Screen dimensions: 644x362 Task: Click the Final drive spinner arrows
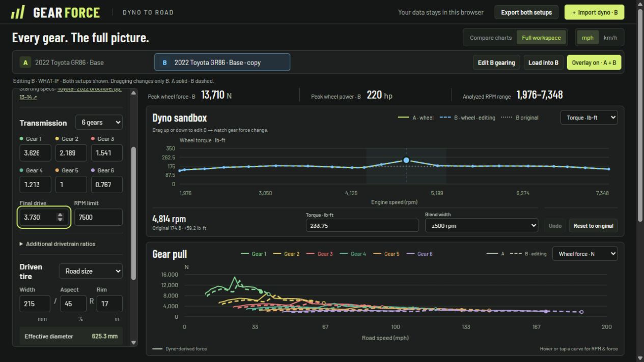coord(60,217)
